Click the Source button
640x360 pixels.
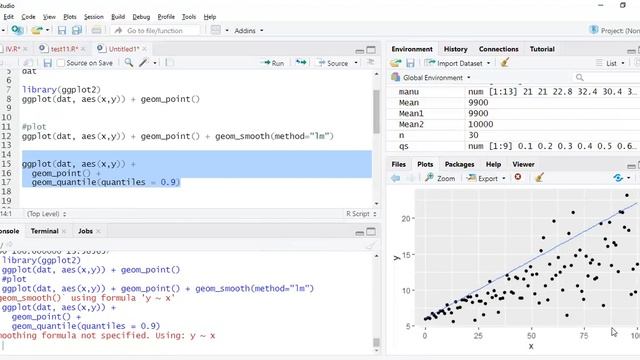[x=333, y=63]
